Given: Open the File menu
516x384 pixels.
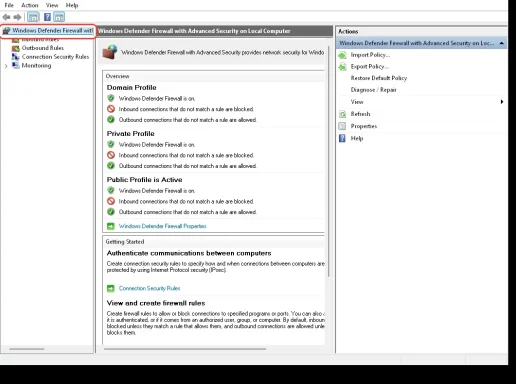Looking at the screenshot, I should click(9, 5).
